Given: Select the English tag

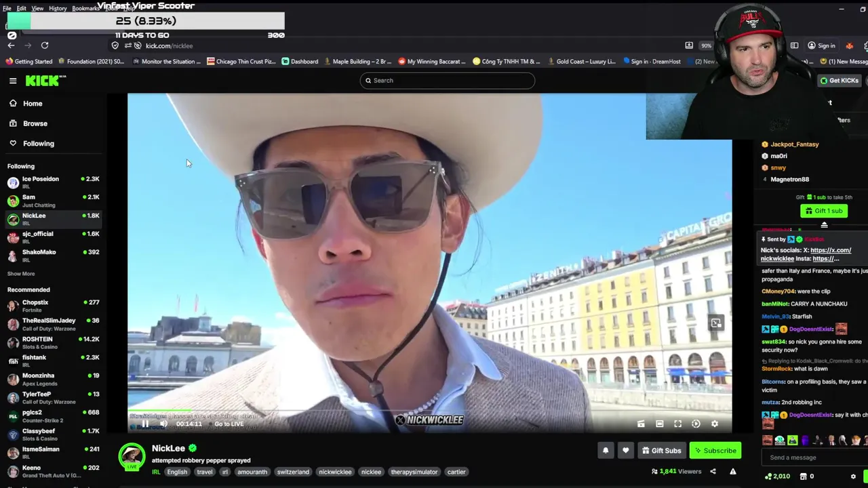Looking at the screenshot, I should point(177,472).
